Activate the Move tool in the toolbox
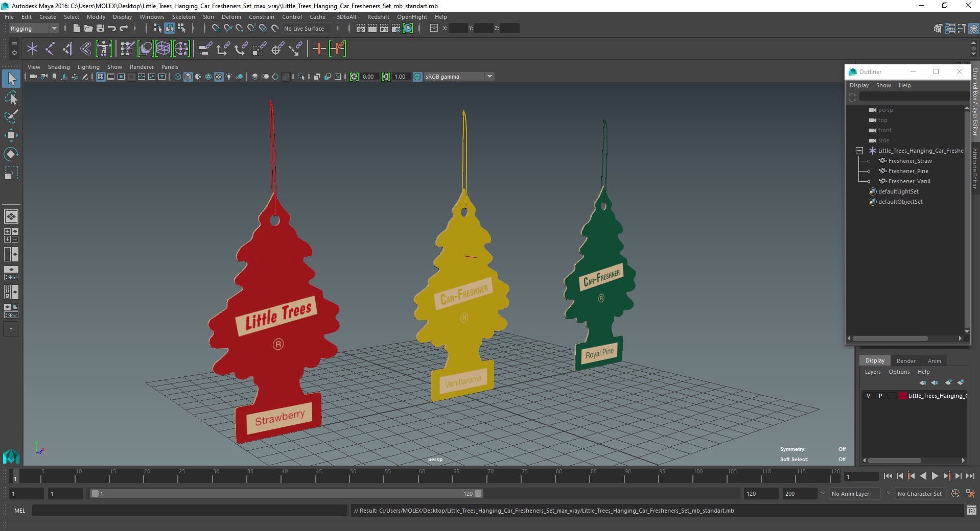Image resolution: width=980 pixels, height=531 pixels. (x=11, y=135)
